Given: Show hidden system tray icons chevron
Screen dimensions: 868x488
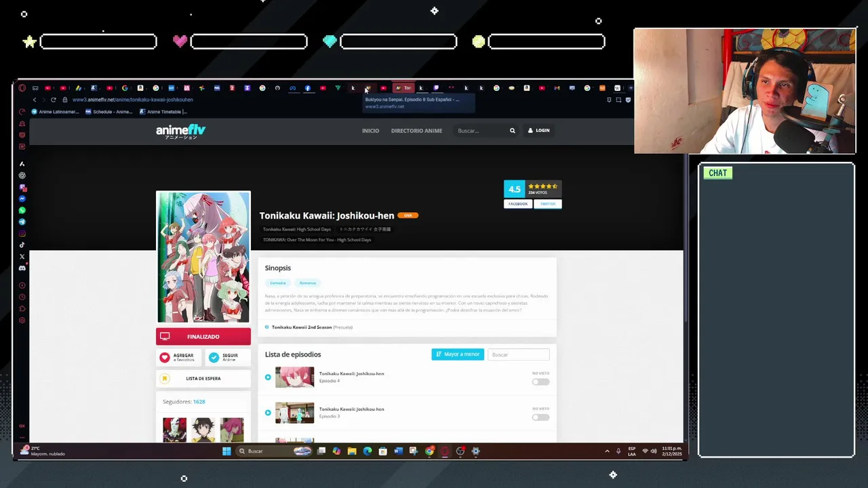Looking at the screenshot, I should (x=607, y=451).
